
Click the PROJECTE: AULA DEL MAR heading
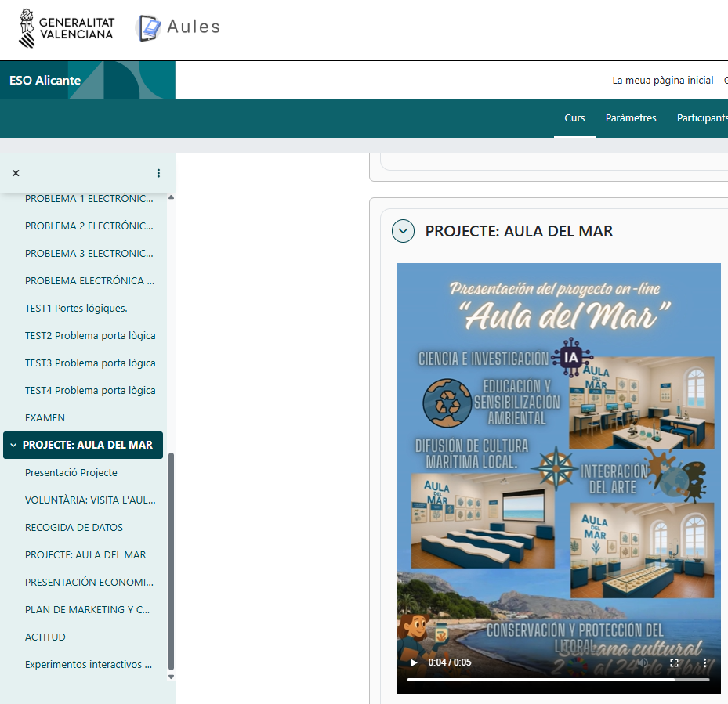tap(519, 231)
